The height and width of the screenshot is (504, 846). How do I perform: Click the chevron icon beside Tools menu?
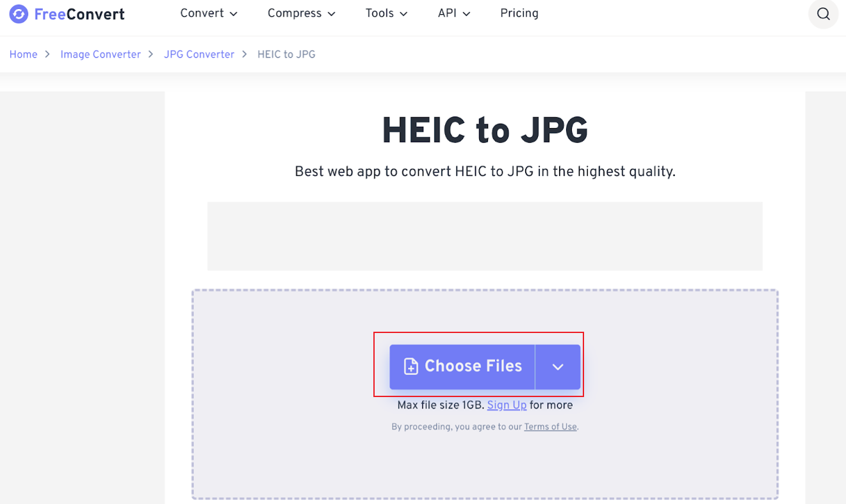pos(403,13)
